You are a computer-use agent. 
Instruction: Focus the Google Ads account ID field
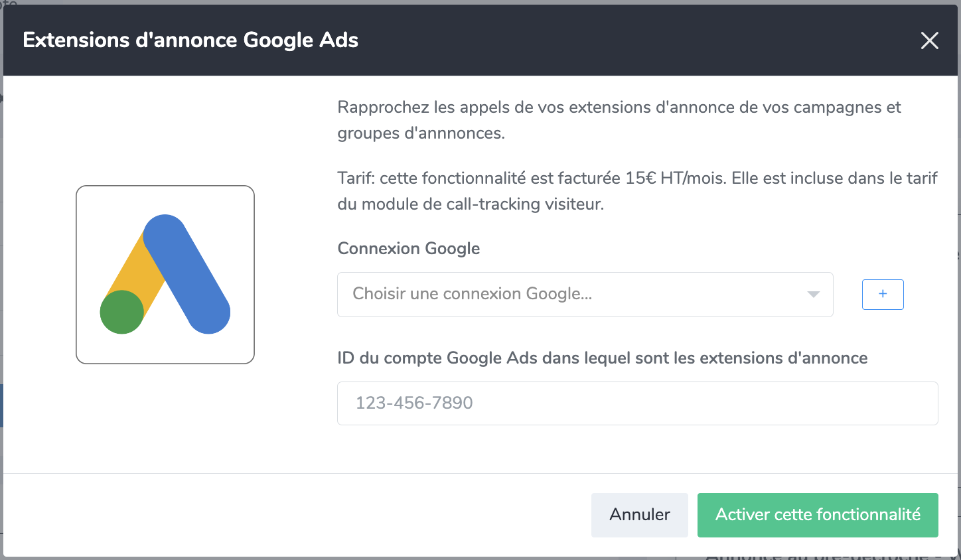(x=637, y=403)
